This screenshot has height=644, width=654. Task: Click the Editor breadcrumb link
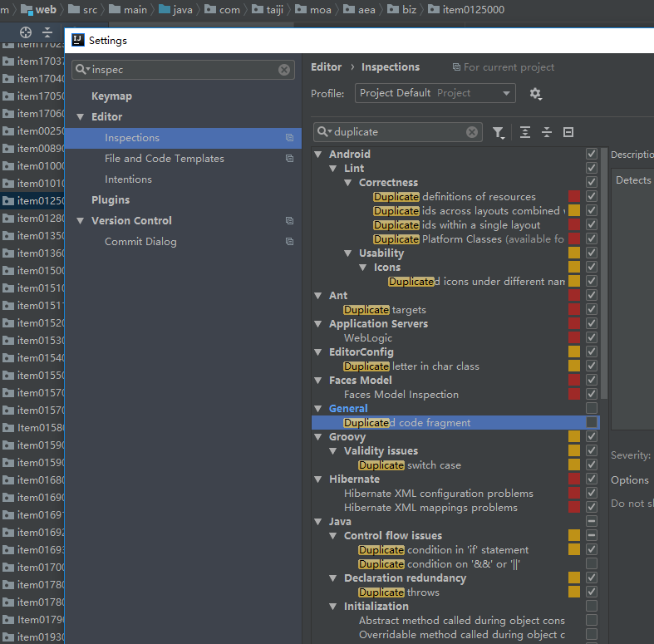click(x=326, y=67)
